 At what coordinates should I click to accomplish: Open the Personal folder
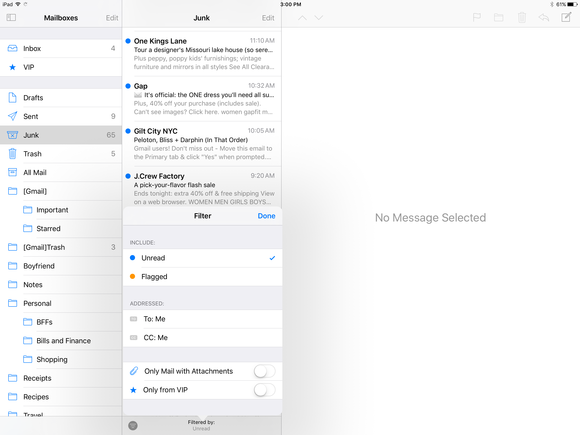[61, 303]
